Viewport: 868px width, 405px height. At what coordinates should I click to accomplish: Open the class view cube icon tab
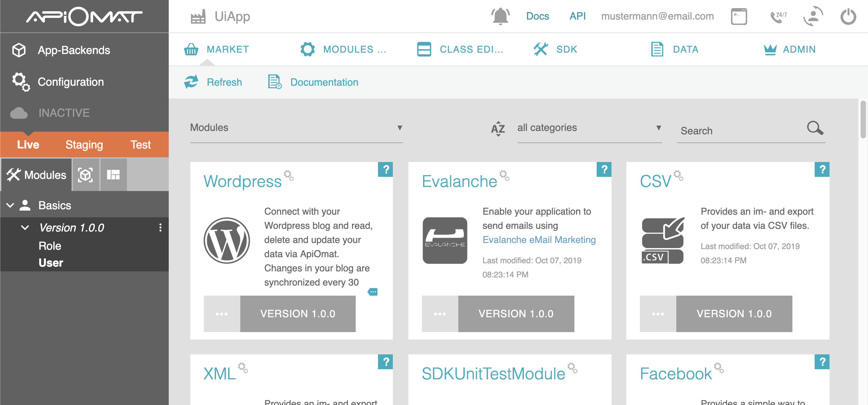[x=85, y=175]
